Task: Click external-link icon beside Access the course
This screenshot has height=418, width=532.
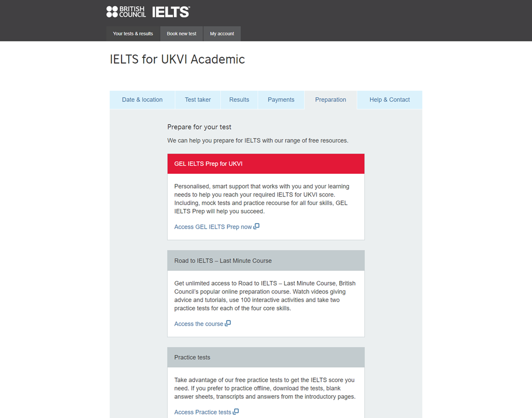Action: coord(228,323)
